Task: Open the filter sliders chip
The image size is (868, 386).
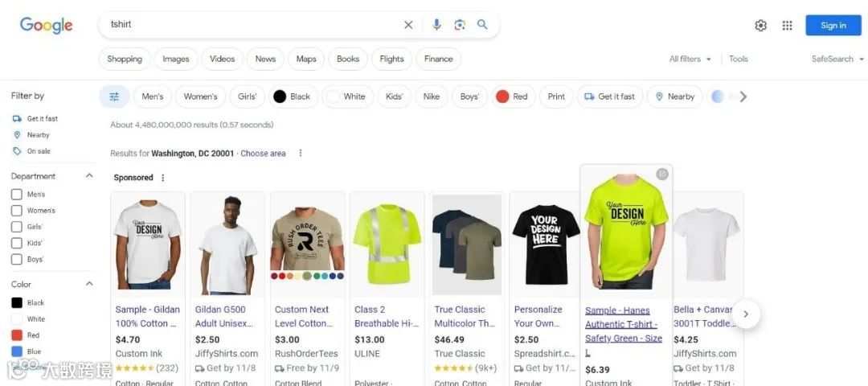Action: pos(114,96)
